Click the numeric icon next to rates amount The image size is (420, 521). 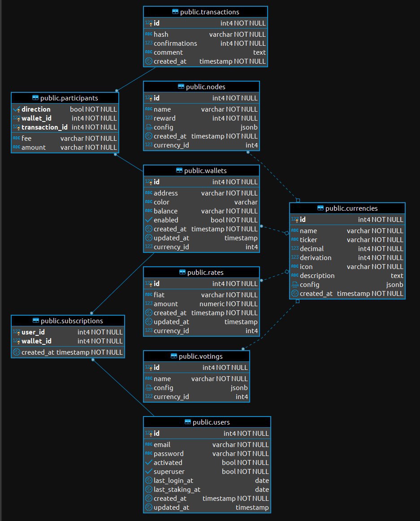[148, 304]
